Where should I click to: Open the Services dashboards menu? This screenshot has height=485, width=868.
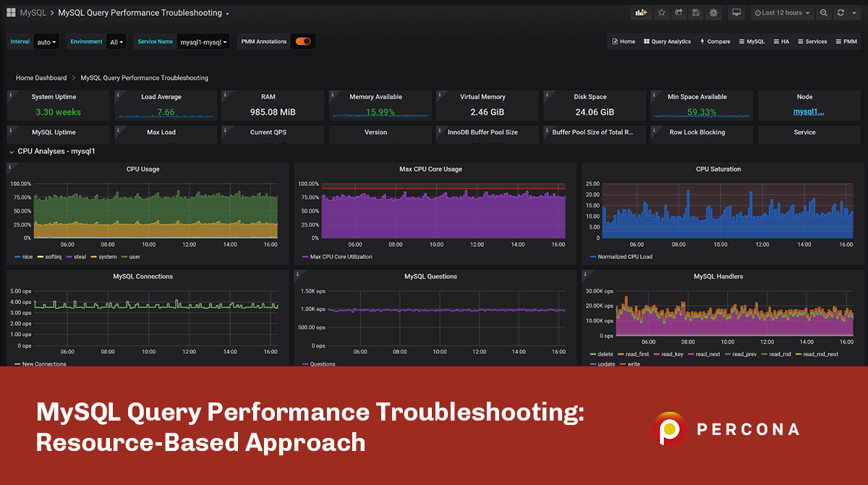(812, 41)
